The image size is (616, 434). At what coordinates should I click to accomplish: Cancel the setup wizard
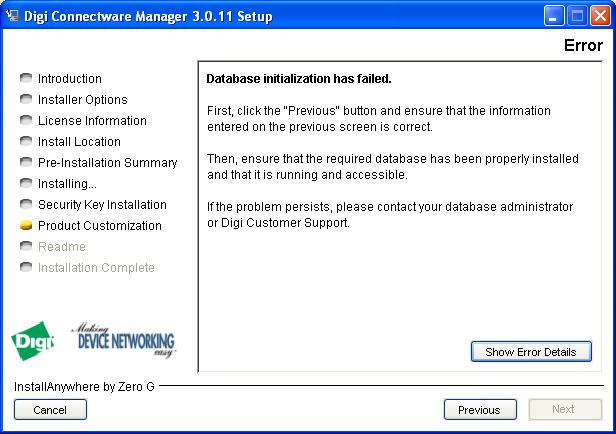click(50, 409)
